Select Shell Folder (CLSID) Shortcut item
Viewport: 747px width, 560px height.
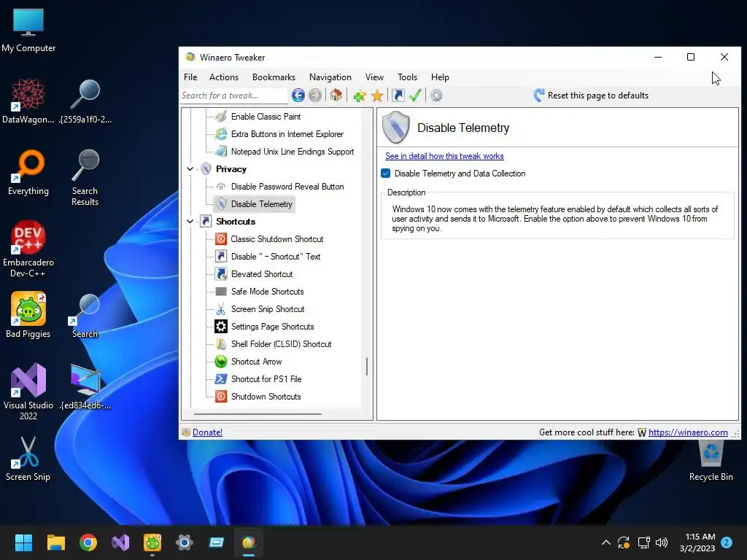pyautogui.click(x=281, y=344)
